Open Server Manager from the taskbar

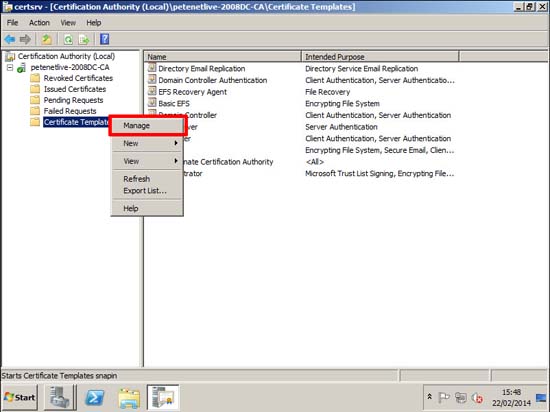click(60, 397)
